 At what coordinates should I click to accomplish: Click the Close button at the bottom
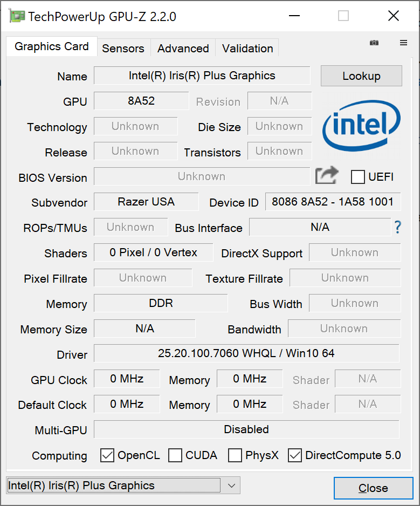373,488
